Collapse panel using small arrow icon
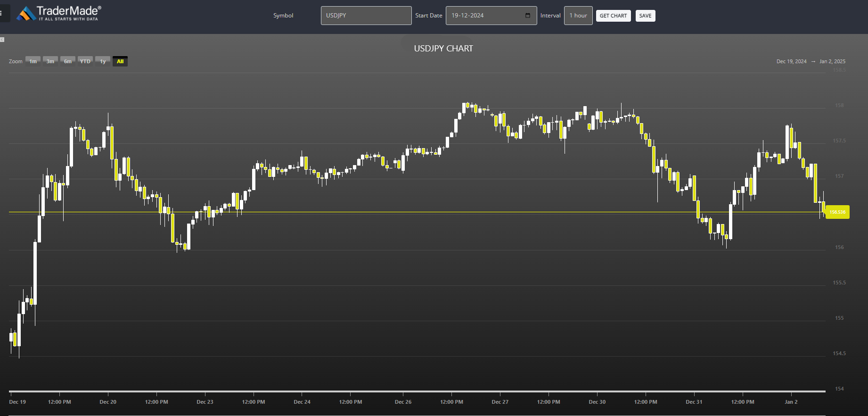The width and height of the screenshot is (868, 416). click(x=2, y=40)
